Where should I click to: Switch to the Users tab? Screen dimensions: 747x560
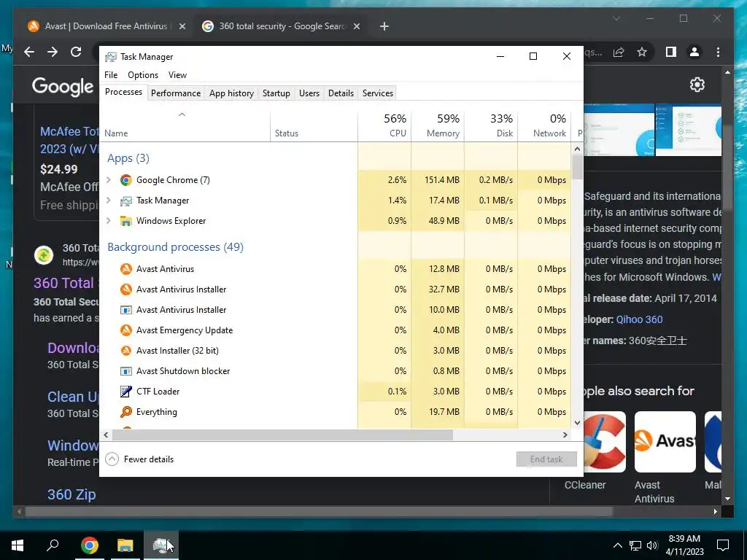point(309,93)
